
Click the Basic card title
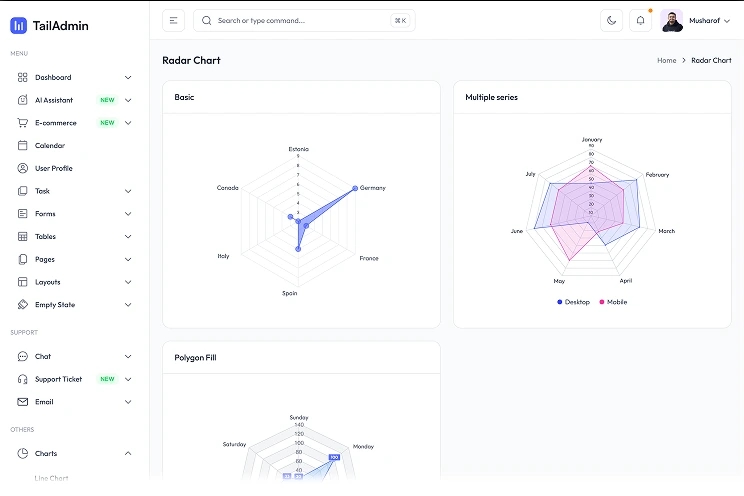(x=184, y=97)
